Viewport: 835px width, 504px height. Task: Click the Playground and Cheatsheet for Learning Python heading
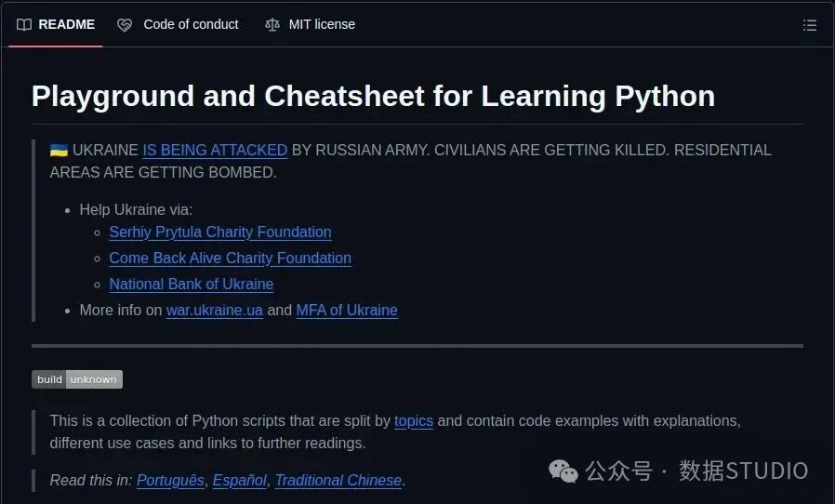[x=373, y=96]
